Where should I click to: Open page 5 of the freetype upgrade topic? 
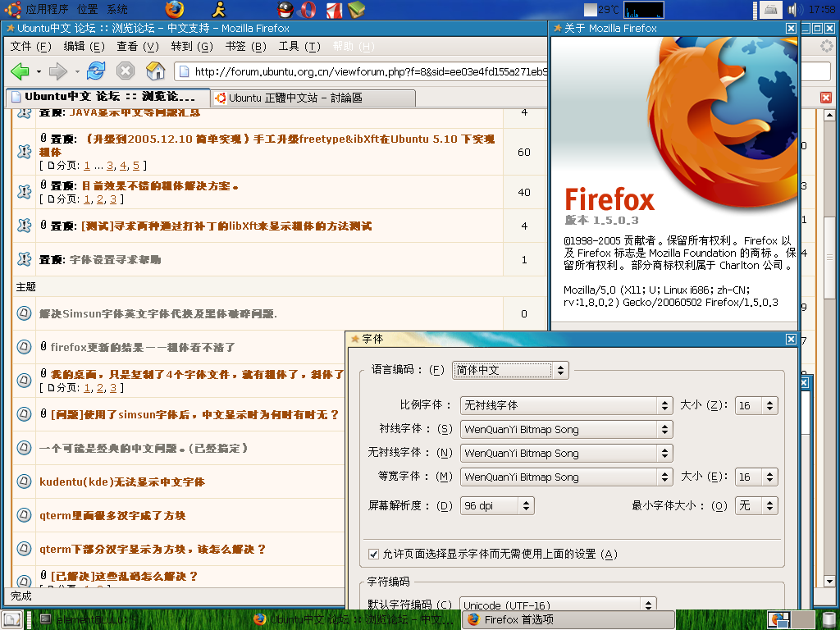click(x=136, y=166)
